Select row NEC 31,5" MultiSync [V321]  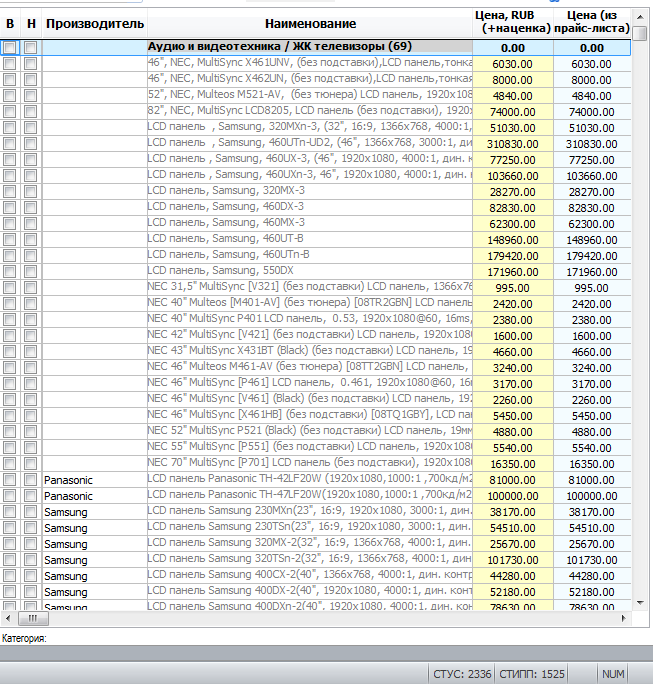315,287
